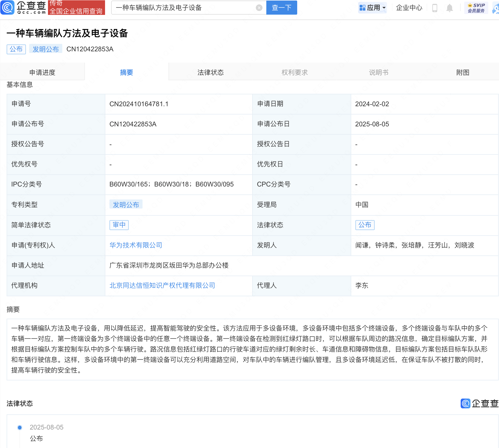Click the abstract paragraph text
The image size is (499, 448).
tap(249, 349)
